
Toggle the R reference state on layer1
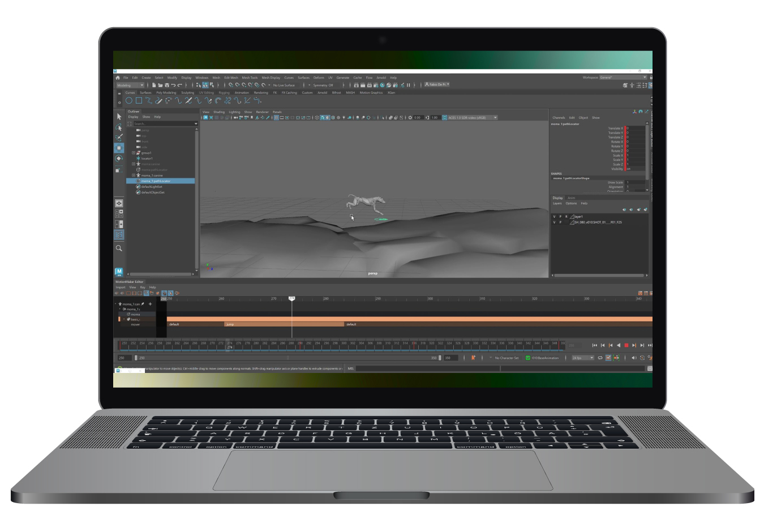(566, 216)
